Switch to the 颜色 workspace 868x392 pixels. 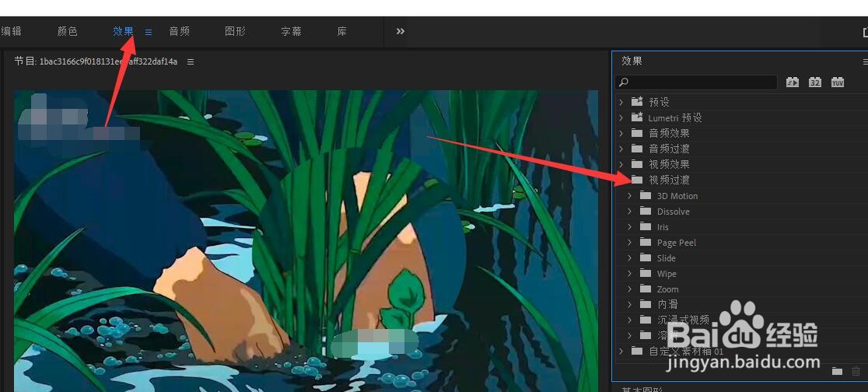click(68, 32)
